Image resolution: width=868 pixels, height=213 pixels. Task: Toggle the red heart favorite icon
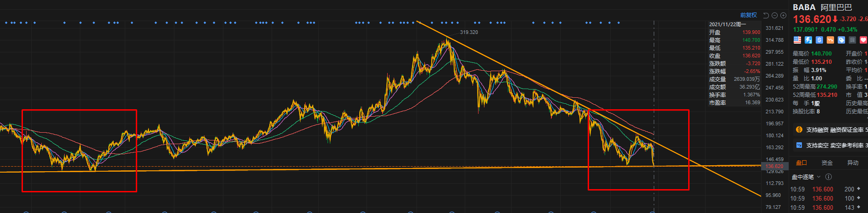click(863, 40)
